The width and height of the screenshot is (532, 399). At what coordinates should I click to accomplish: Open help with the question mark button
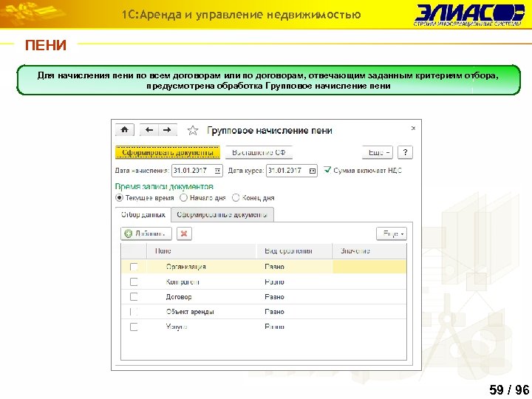pyautogui.click(x=405, y=152)
